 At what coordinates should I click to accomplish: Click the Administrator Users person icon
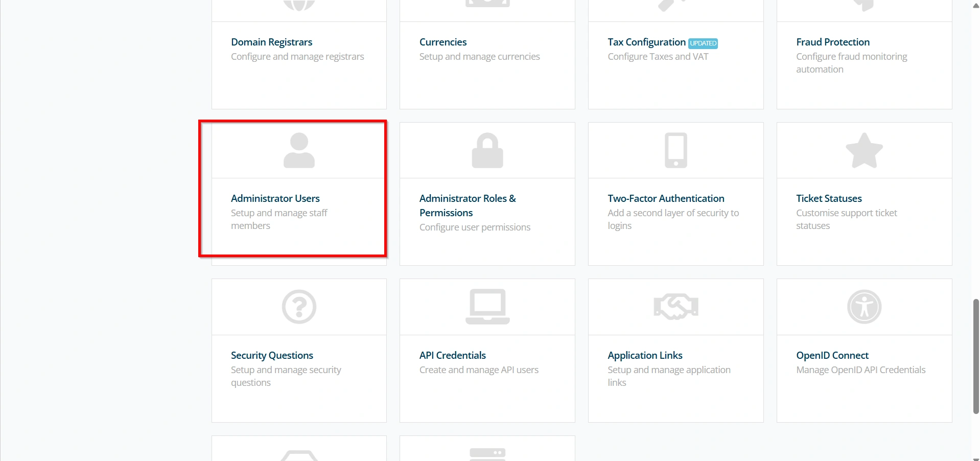pos(299,150)
